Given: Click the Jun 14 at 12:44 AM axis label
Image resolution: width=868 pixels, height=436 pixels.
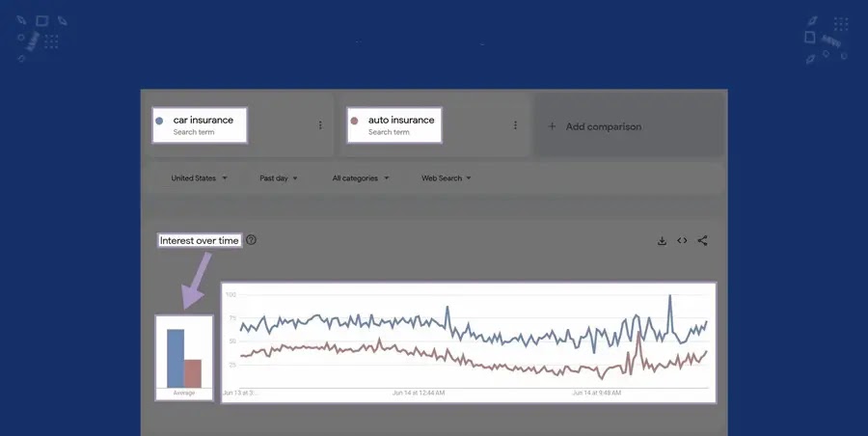Looking at the screenshot, I should pos(419,393).
